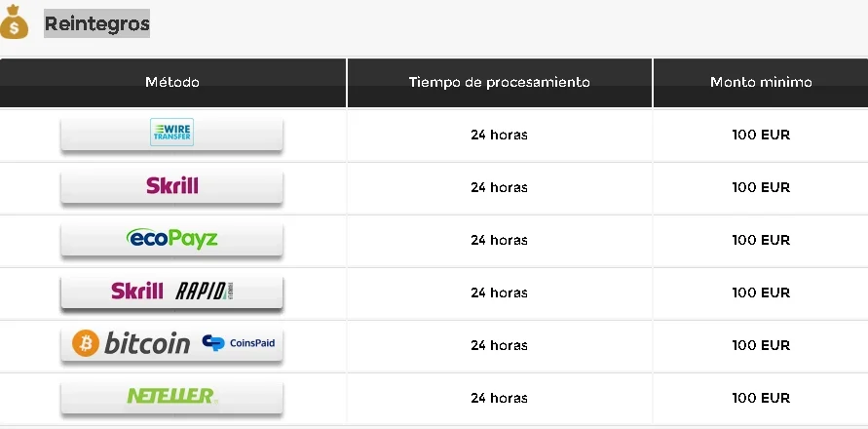868x429 pixels.
Task: Choose the ecoPayz withdrawal option
Action: click(171, 239)
